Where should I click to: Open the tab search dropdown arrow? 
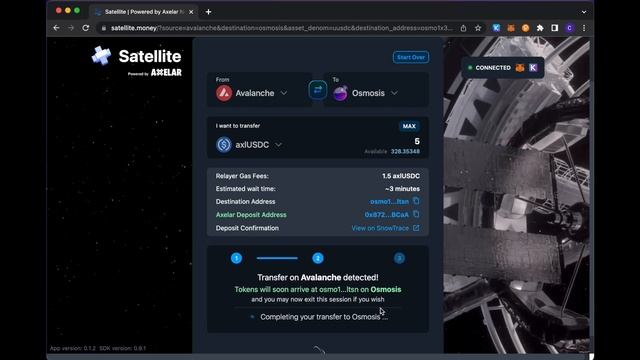pos(584,12)
